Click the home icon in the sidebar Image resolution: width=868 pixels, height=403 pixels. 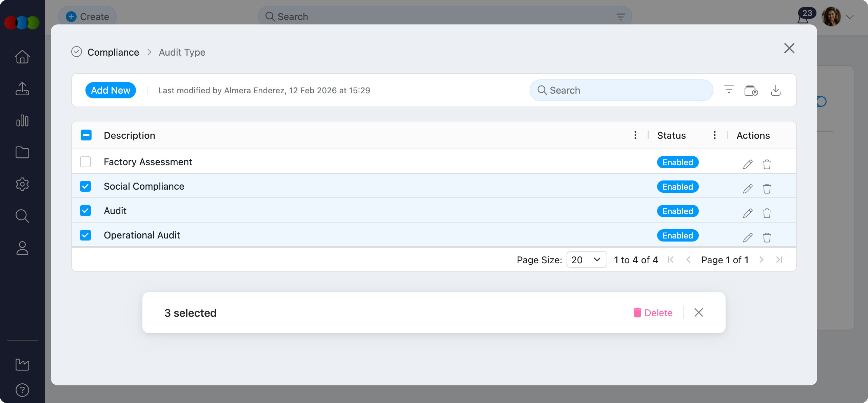click(x=22, y=57)
